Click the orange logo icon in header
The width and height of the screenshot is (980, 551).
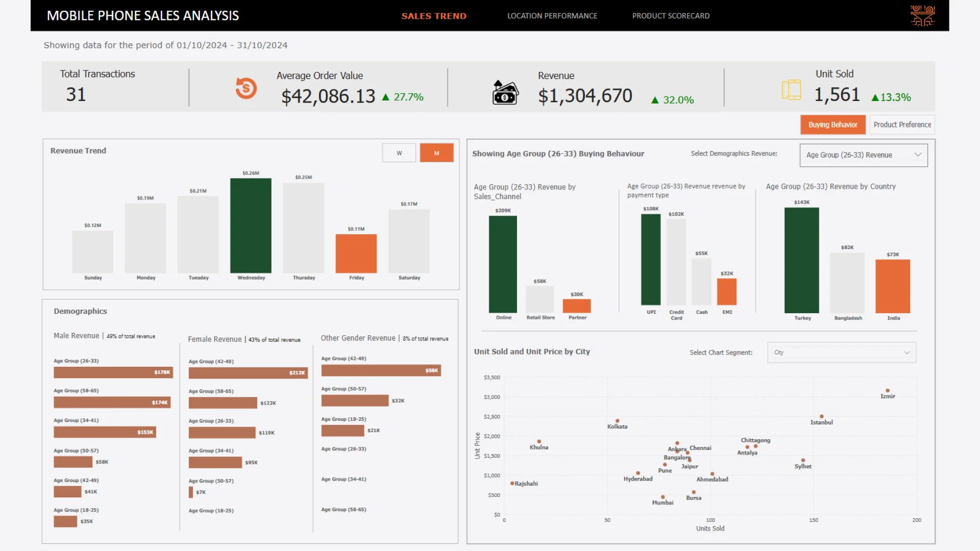pyautogui.click(x=922, y=15)
